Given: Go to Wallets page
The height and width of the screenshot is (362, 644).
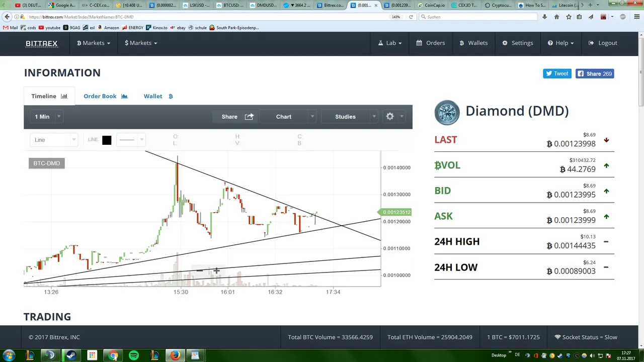Looking at the screenshot, I should 473,43.
